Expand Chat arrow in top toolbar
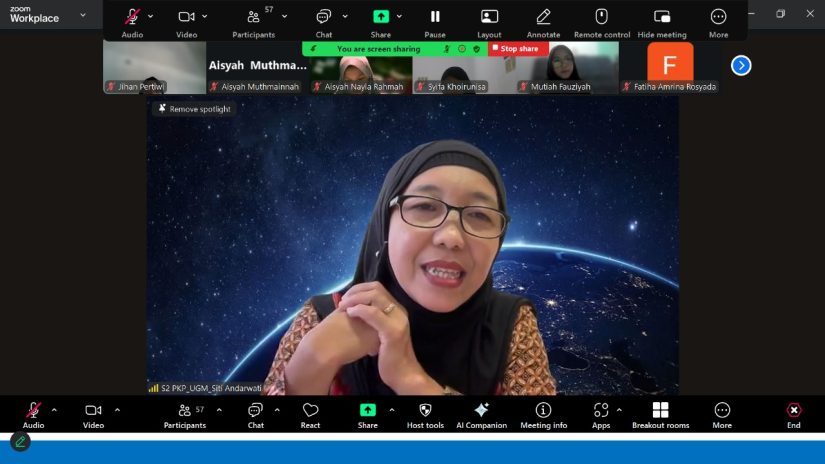Viewport: 825px width, 464px height. pos(345,17)
